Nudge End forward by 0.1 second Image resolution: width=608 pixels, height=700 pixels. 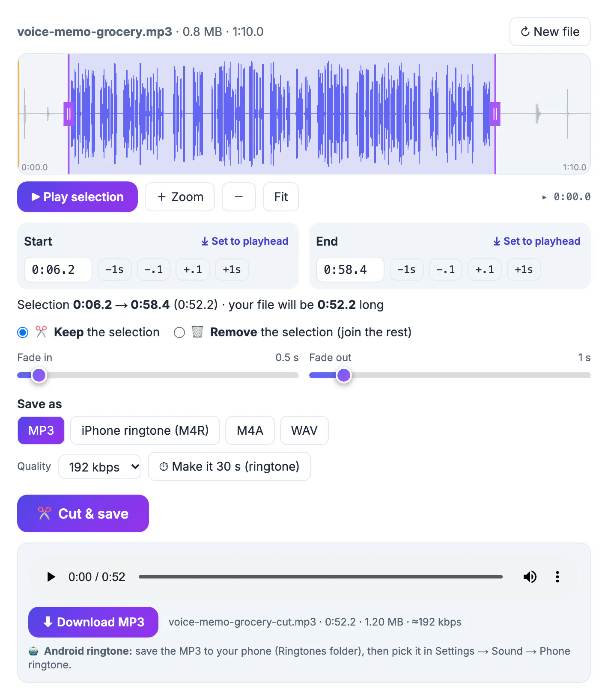[485, 270]
